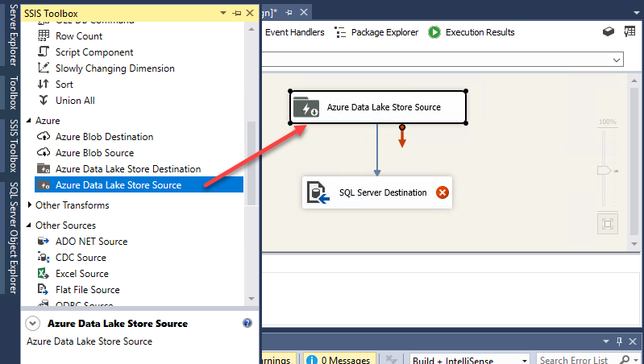Select the Row Count toolbox icon
This screenshot has width=644, height=364.
click(x=44, y=35)
